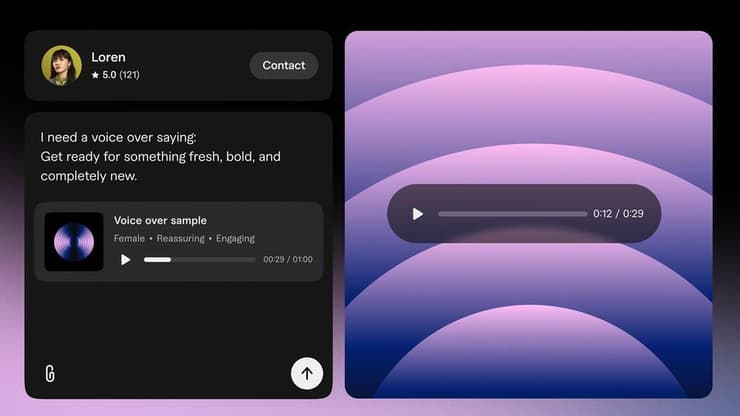Click the star rating icon beside 5.0
Viewport: 740px width, 416px height.
coord(95,75)
